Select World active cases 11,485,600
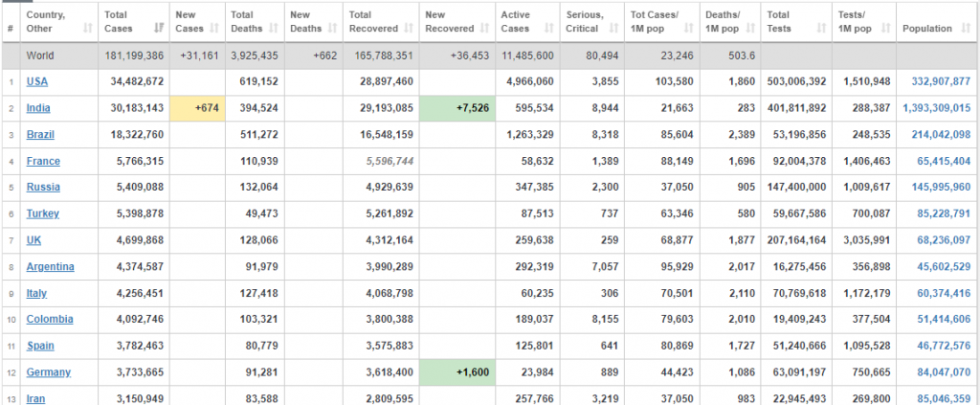980x405 pixels. pos(527,56)
